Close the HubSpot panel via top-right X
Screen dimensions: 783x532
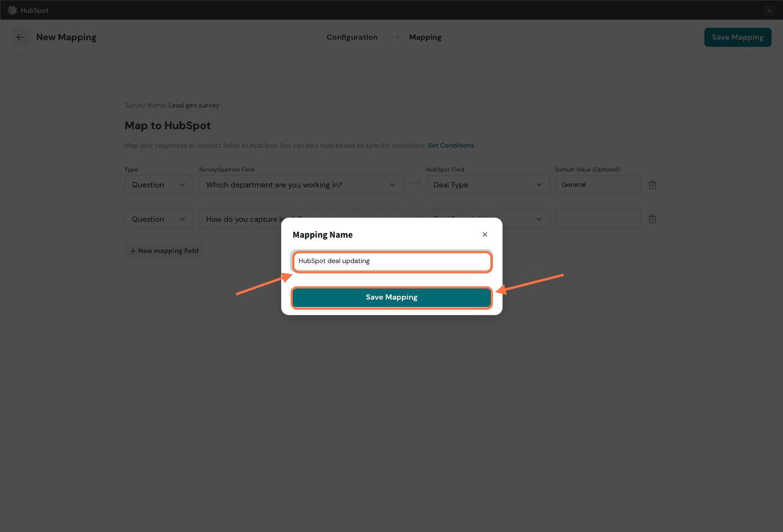pos(769,11)
